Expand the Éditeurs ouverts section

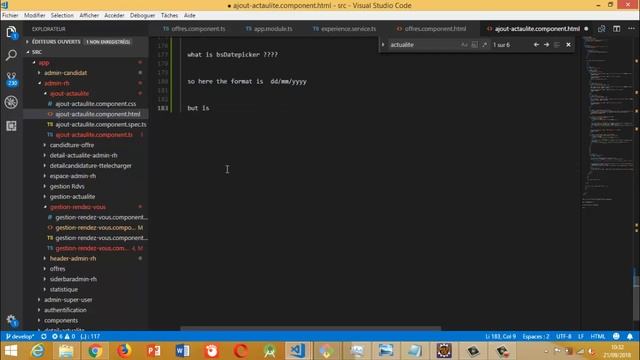[86, 42]
